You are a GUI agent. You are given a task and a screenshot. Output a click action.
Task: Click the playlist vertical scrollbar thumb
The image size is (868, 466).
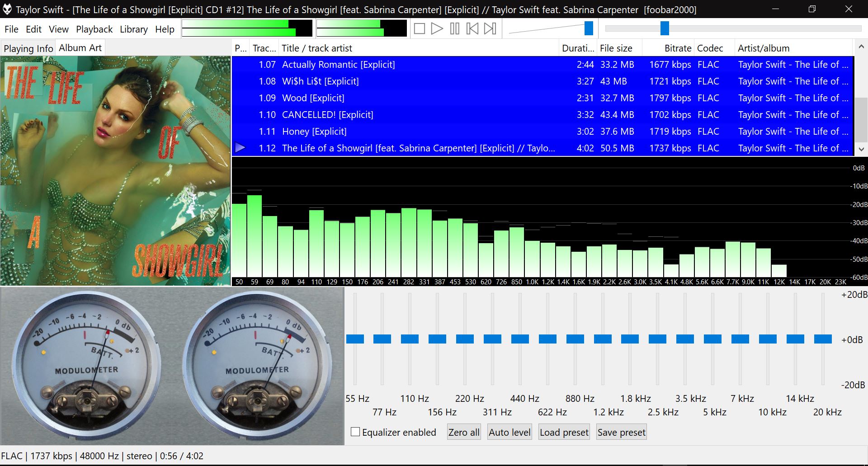[x=861, y=120]
